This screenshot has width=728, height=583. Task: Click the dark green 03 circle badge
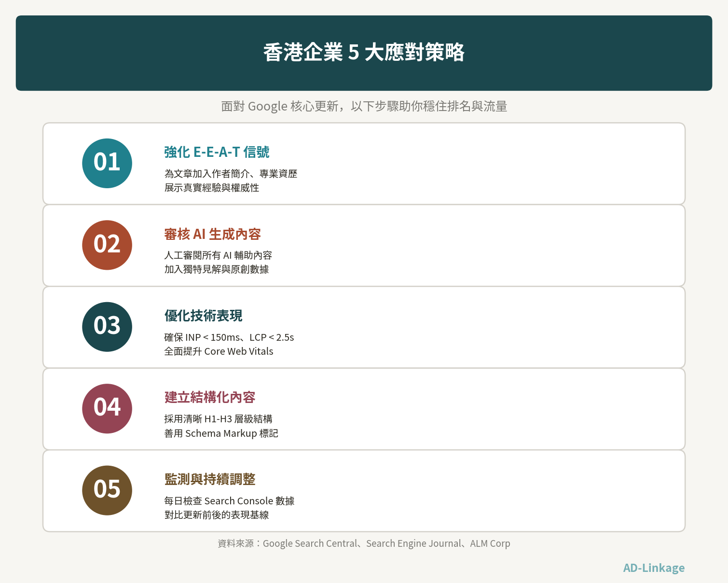(x=107, y=327)
